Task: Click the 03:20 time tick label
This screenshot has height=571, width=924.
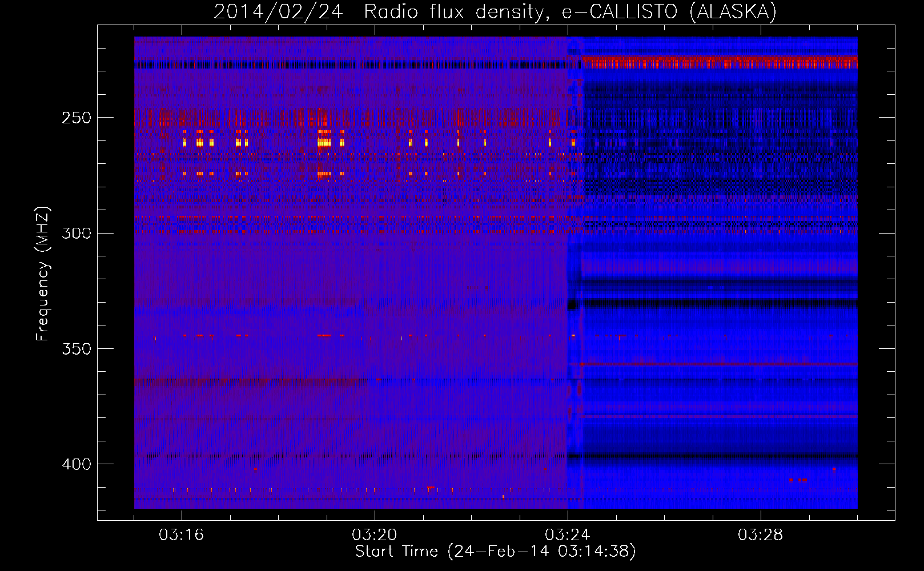Action: coord(375,535)
